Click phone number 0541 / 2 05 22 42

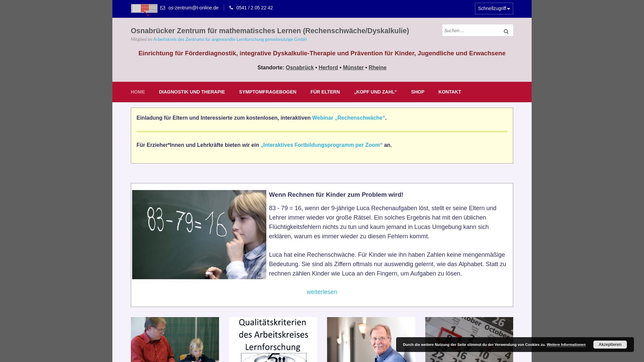point(255,8)
